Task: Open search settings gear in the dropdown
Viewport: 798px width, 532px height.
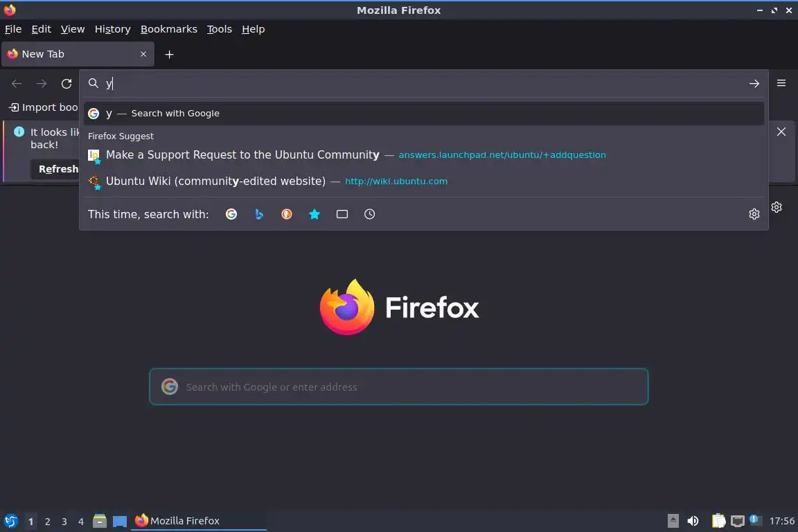Action: tap(754, 214)
